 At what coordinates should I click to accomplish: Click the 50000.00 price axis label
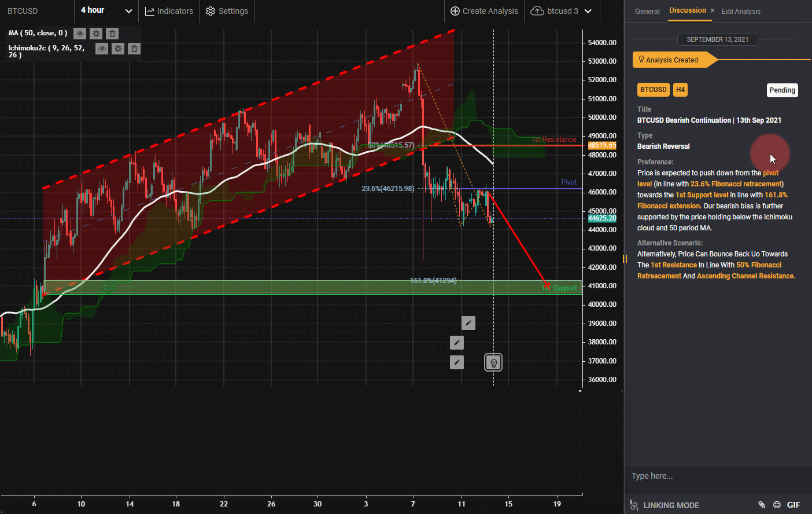pos(602,118)
